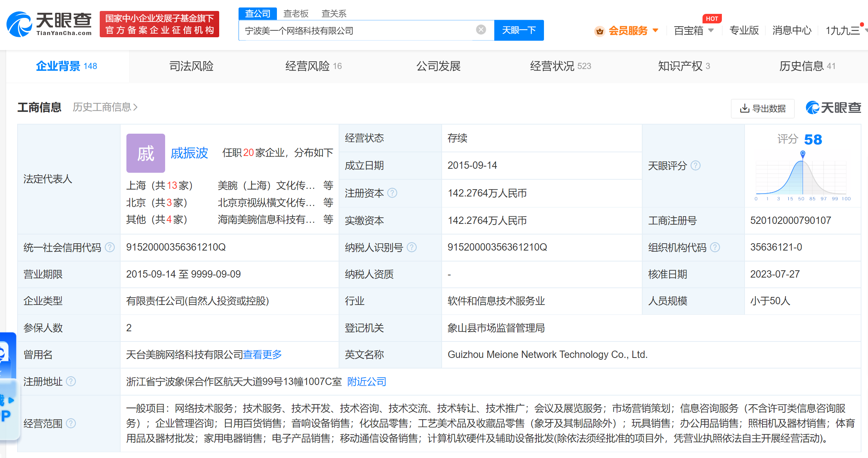Open 专业版 link
This screenshot has width=868, height=458.
(744, 30)
